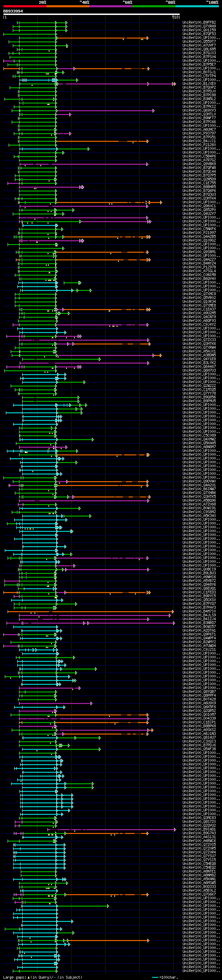This screenshot has height=980, width=222.
Task: Select the UniRef100_A9SKS2 label
Action: pyautogui.click(x=199, y=730)
